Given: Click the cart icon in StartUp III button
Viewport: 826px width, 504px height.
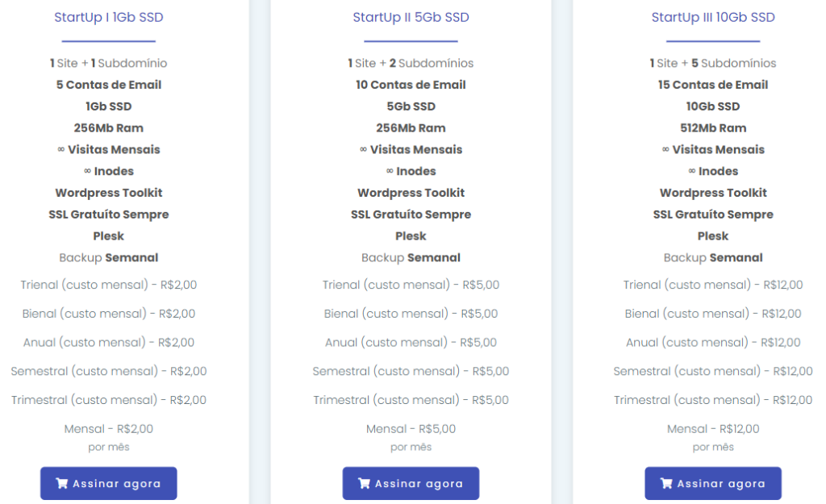Looking at the screenshot, I should (666, 484).
